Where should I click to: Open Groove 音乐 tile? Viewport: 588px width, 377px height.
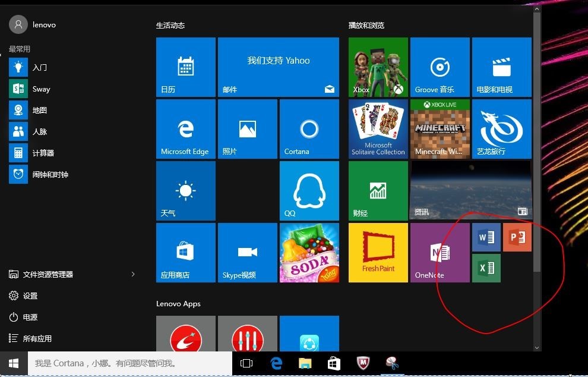click(x=440, y=67)
